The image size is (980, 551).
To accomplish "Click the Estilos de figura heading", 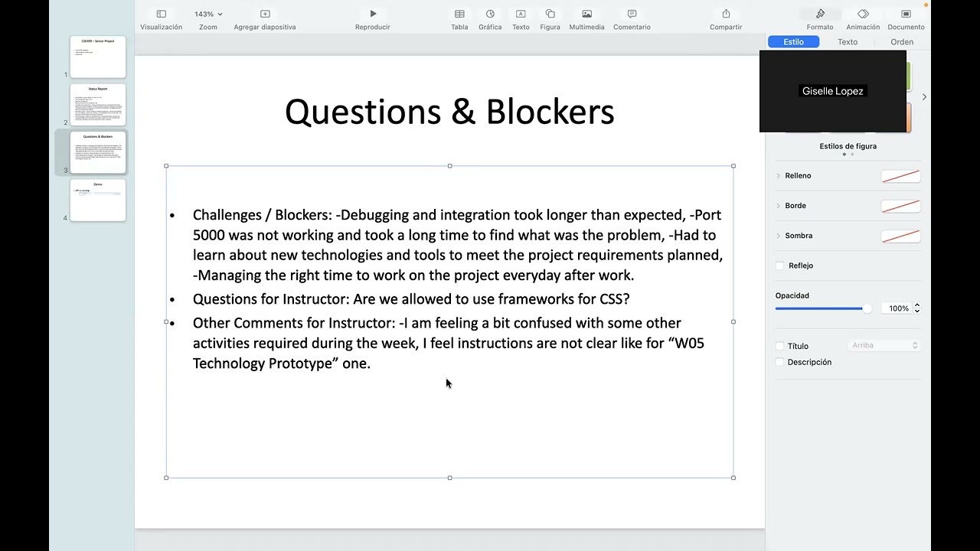I will click(848, 146).
